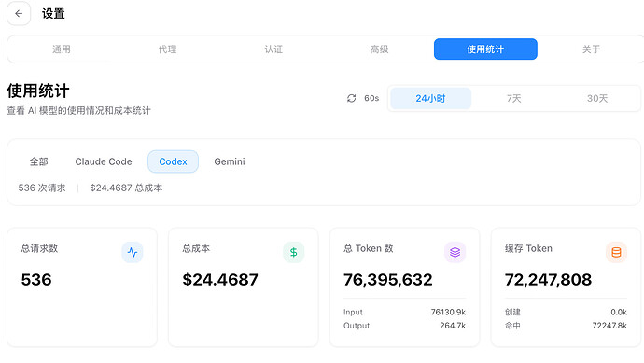Screen dimensions: 644x363
Task: Filter statistics by Claude Code
Action: point(104,161)
